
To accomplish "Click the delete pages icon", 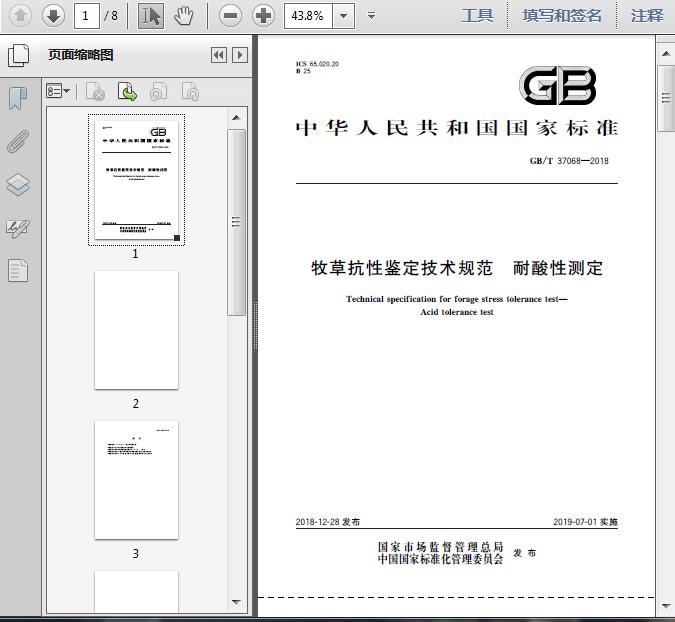I will click(x=96, y=92).
